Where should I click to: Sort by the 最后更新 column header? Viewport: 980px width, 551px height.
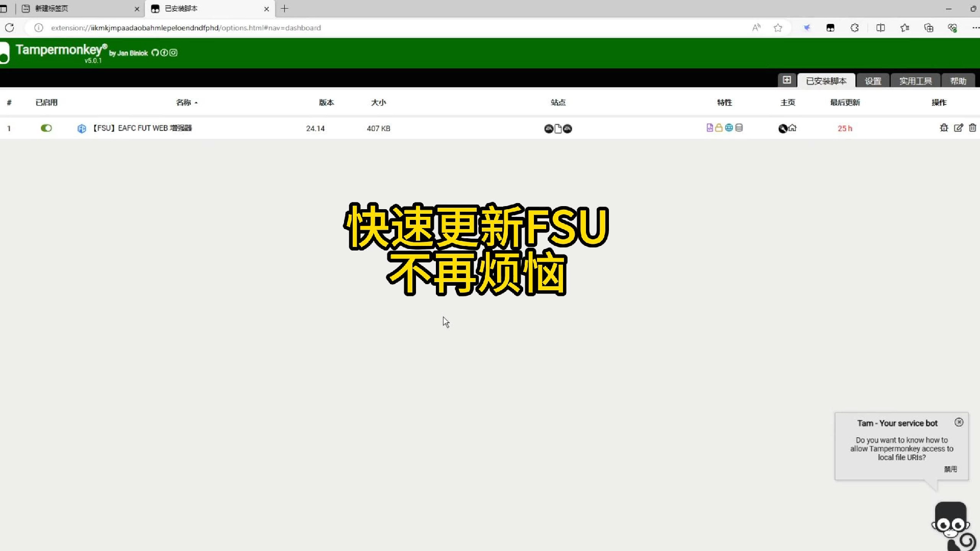click(845, 103)
